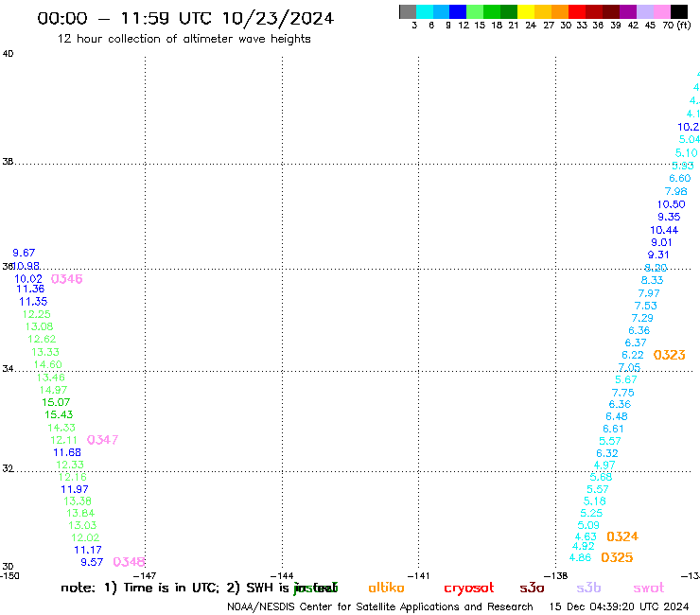Select pass number 0348
700x615 pixels.
[x=129, y=562]
